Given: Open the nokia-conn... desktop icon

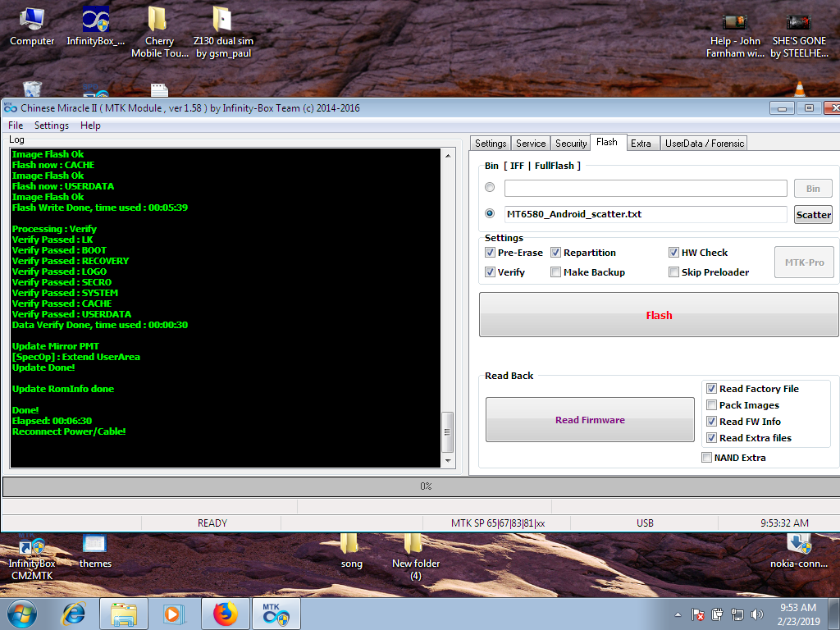Looking at the screenshot, I should [x=799, y=552].
